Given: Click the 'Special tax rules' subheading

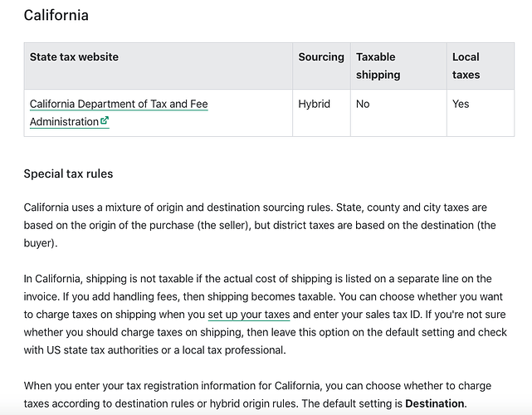Looking at the screenshot, I should point(68,173).
